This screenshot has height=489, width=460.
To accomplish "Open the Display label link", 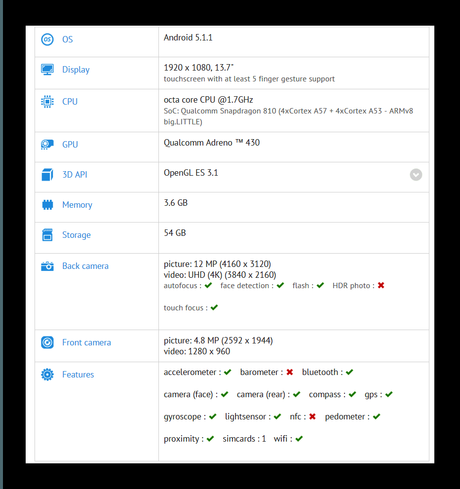I will click(76, 70).
